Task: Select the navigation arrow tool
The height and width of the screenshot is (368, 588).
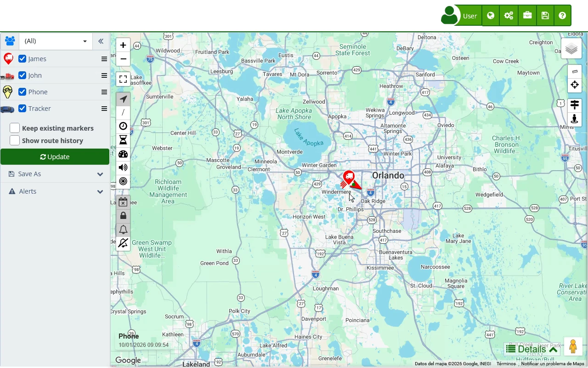Action: pos(123,99)
